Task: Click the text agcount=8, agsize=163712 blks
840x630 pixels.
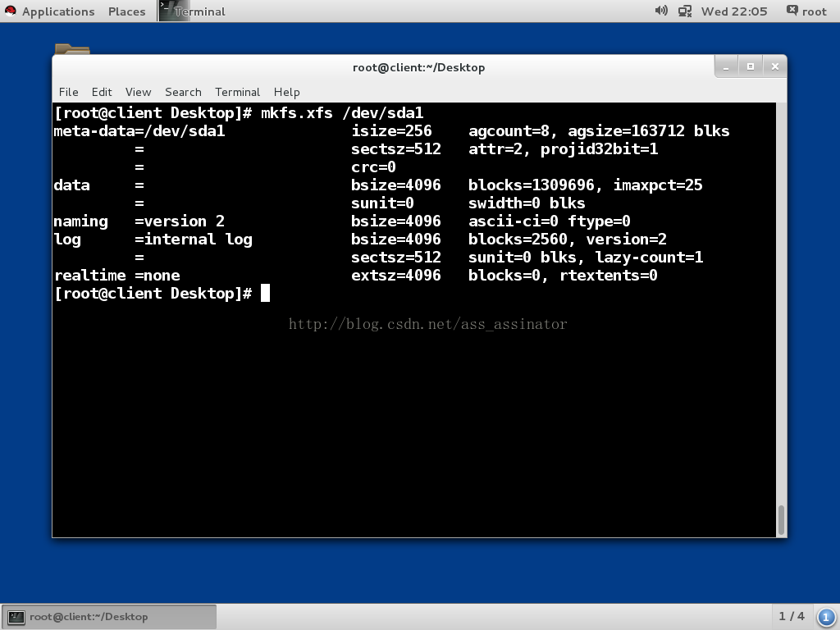Action: (x=599, y=131)
